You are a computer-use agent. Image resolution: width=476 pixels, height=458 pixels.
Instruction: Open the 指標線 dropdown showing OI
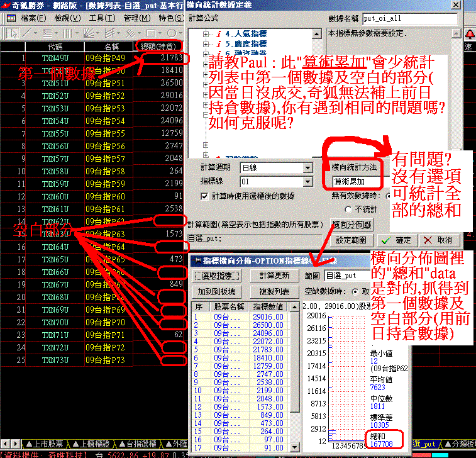point(307,182)
